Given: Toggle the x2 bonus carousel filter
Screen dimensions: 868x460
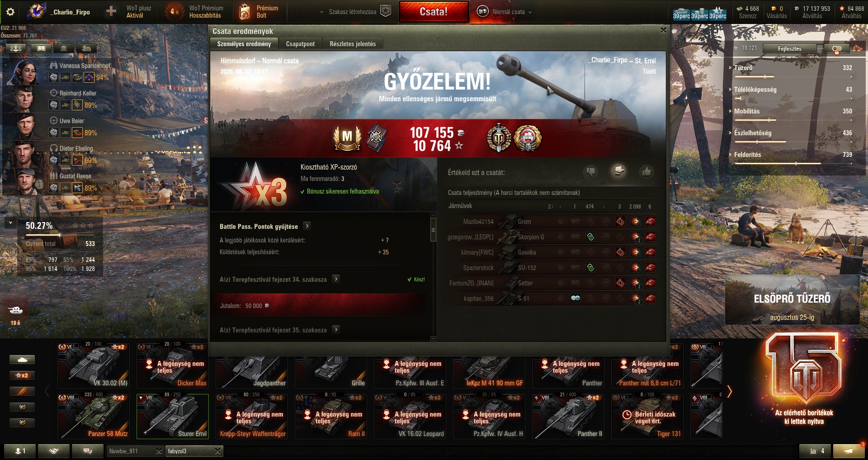Looking at the screenshot, I should point(22,375).
